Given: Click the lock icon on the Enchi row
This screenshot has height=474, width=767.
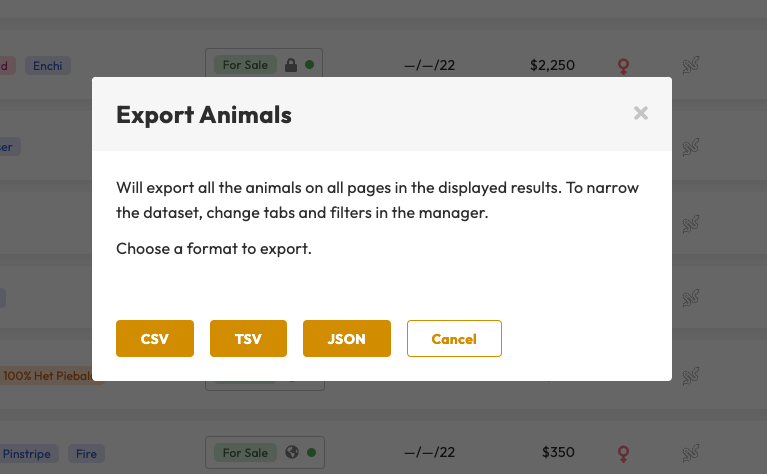Looking at the screenshot, I should 291,66.
